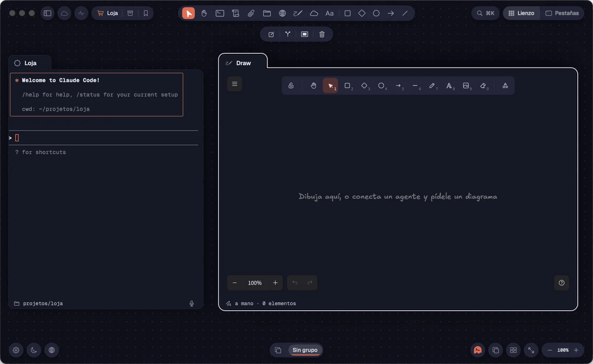Open the Sin grupo group selector
The width and height of the screenshot is (593, 364).
[x=305, y=350]
